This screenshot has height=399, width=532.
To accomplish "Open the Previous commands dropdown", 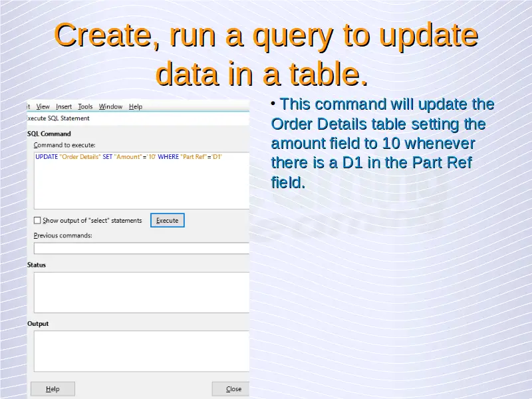I will point(142,248).
